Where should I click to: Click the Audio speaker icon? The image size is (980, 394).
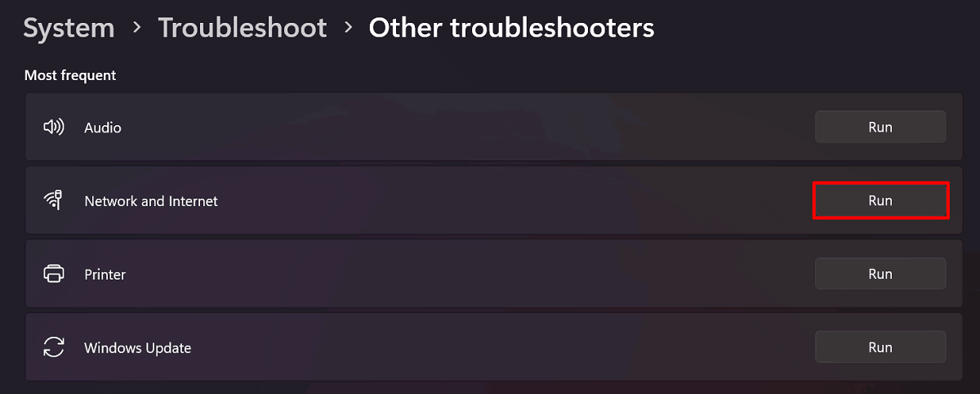pos(54,127)
